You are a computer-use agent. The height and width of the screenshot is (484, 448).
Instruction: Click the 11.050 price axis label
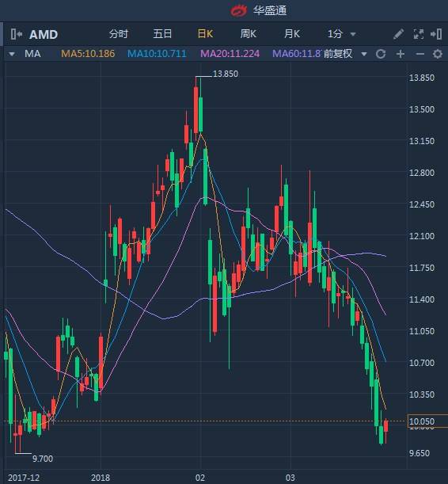coord(421,331)
